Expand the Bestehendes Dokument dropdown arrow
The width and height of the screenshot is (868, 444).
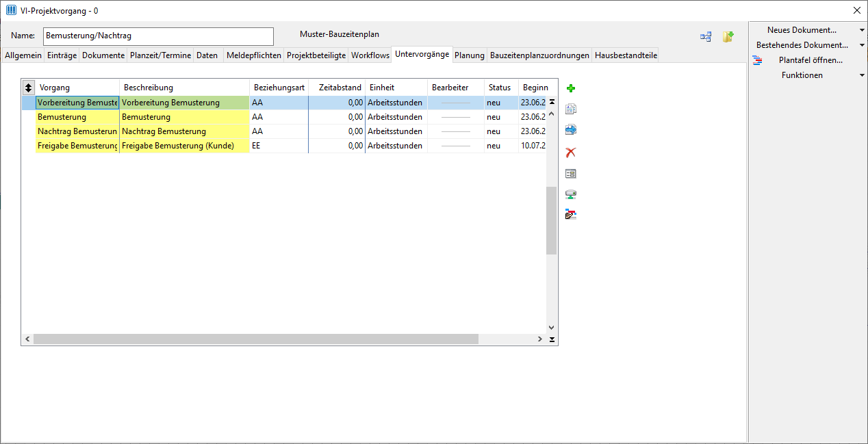coord(862,45)
